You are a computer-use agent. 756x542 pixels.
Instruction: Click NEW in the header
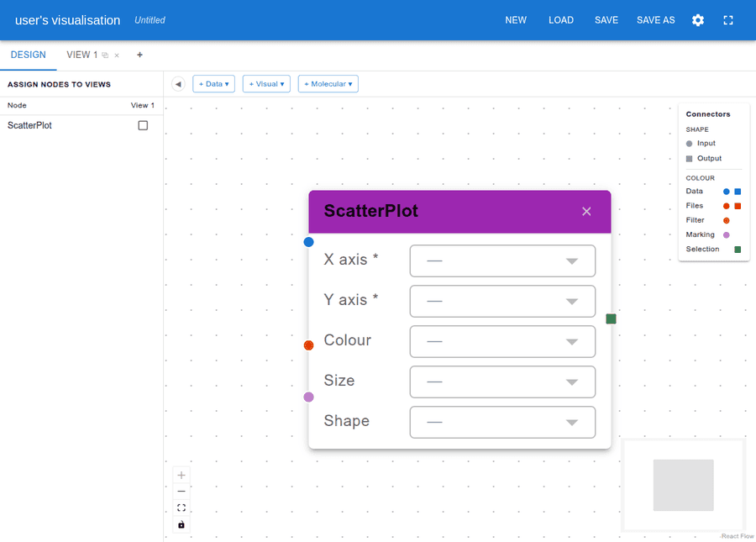516,20
